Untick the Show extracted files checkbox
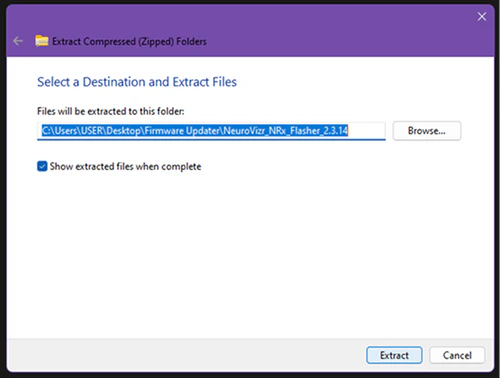 click(42, 166)
